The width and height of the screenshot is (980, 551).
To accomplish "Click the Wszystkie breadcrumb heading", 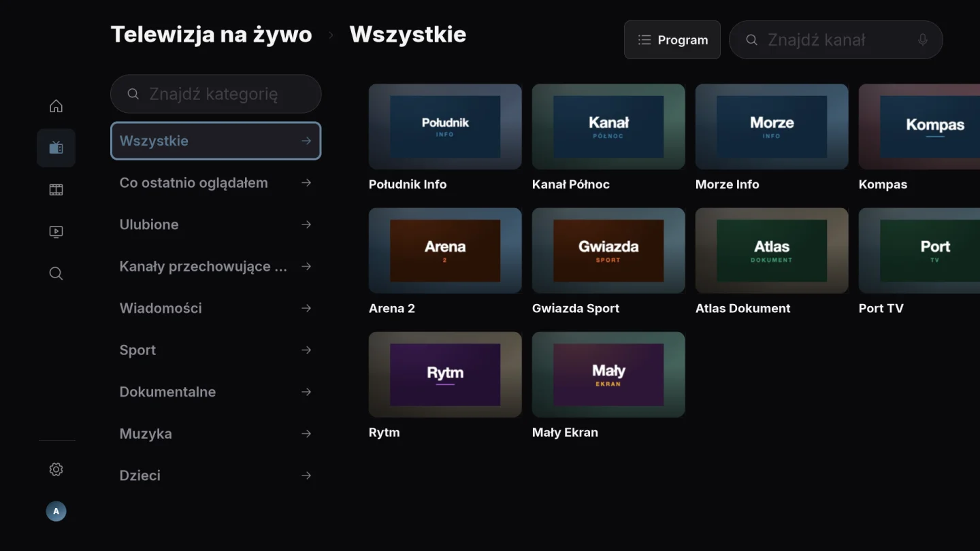I will 408,34.
